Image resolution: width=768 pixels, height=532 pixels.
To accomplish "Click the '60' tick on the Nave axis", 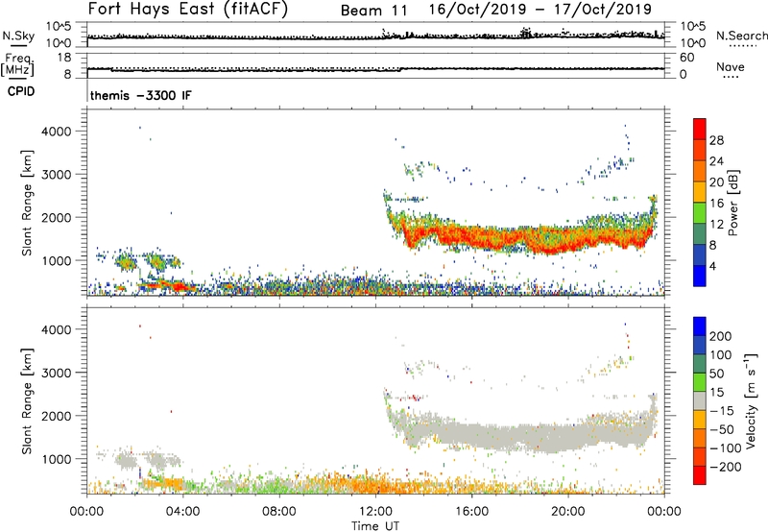I will click(686, 58).
